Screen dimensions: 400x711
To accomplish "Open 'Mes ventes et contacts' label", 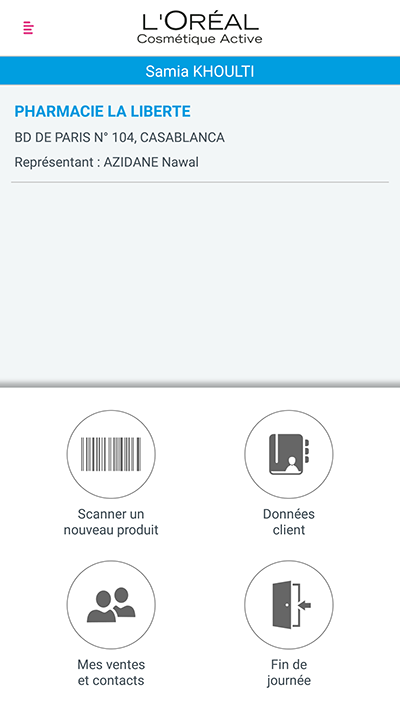I will click(x=111, y=672).
